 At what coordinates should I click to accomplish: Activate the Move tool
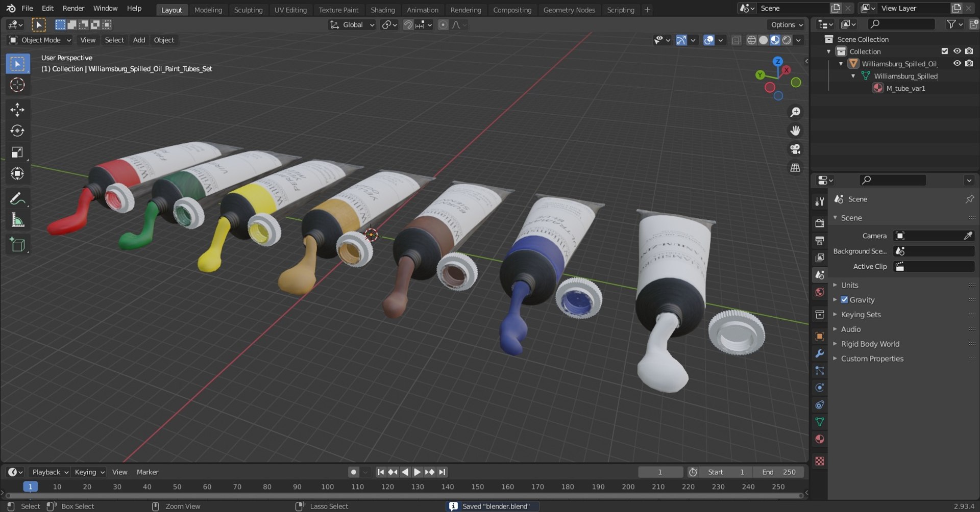[x=17, y=110]
